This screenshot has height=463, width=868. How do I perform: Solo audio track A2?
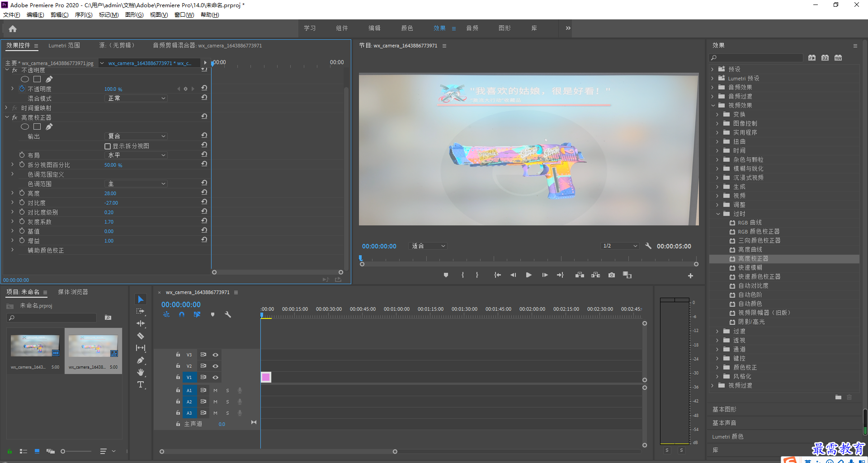point(227,402)
